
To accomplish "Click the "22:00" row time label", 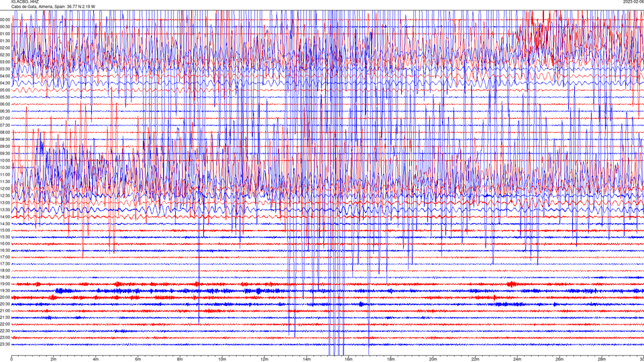I will (5, 324).
